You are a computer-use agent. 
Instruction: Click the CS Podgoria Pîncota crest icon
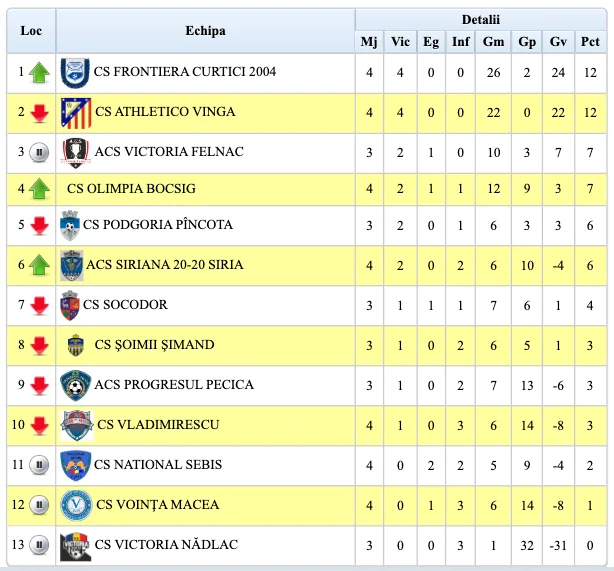[x=70, y=226]
